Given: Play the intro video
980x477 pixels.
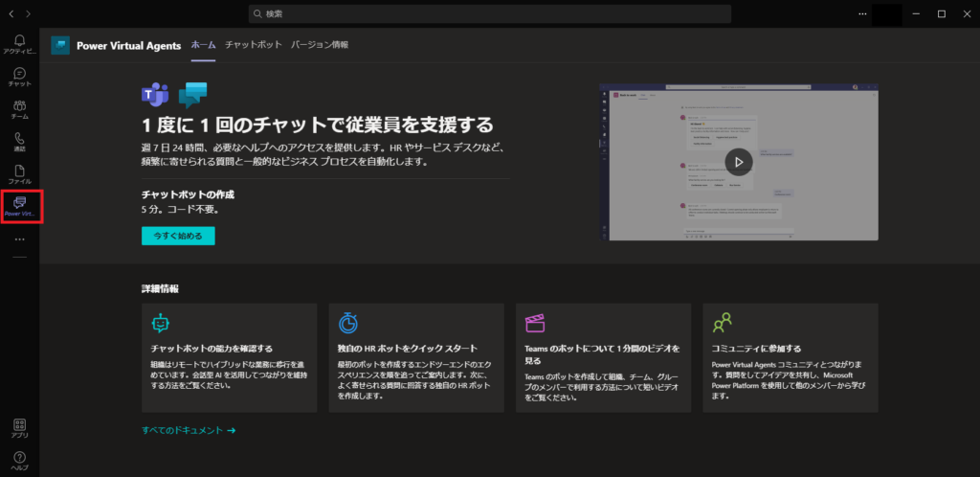Looking at the screenshot, I should point(739,162).
